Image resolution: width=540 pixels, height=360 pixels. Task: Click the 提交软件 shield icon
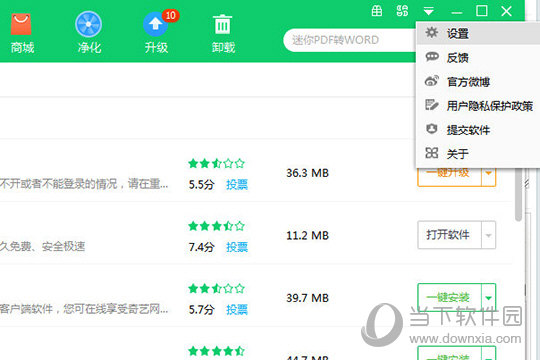(432, 129)
